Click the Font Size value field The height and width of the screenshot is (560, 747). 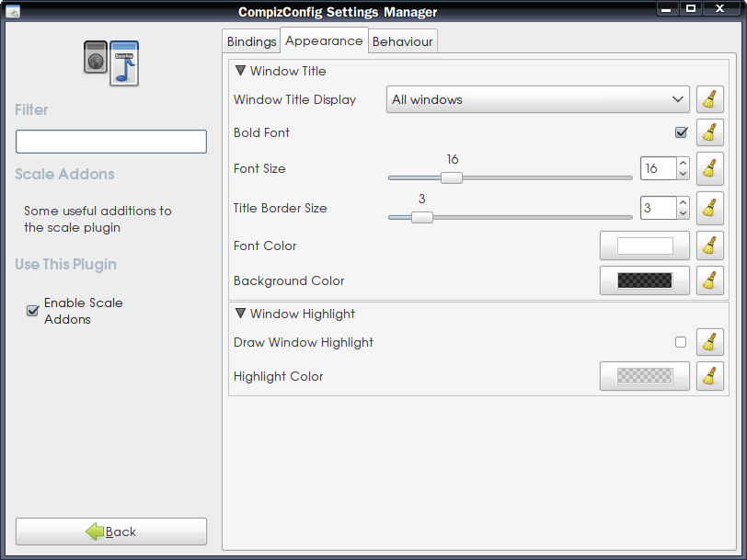point(659,168)
